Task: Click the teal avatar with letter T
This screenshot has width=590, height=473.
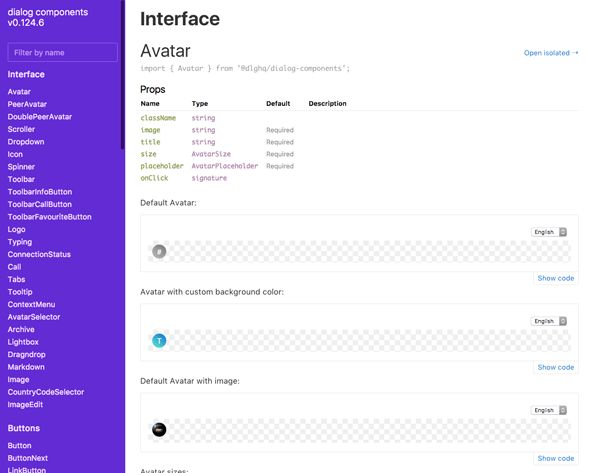Action: point(159,341)
